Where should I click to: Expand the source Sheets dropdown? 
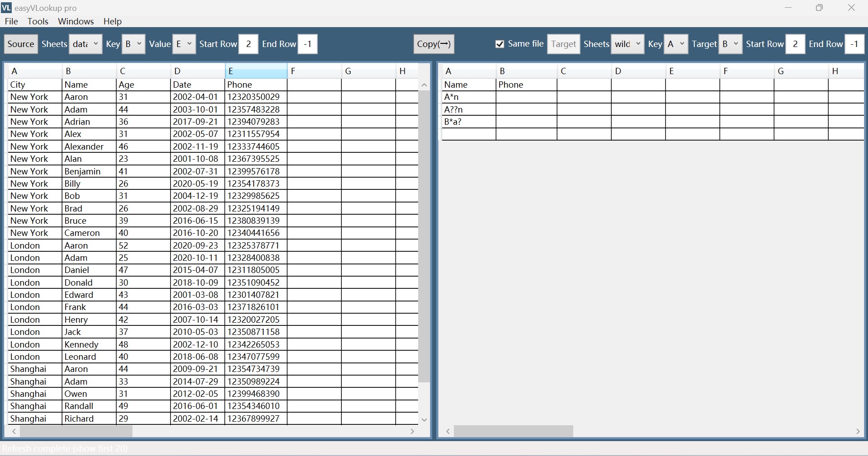(x=85, y=44)
